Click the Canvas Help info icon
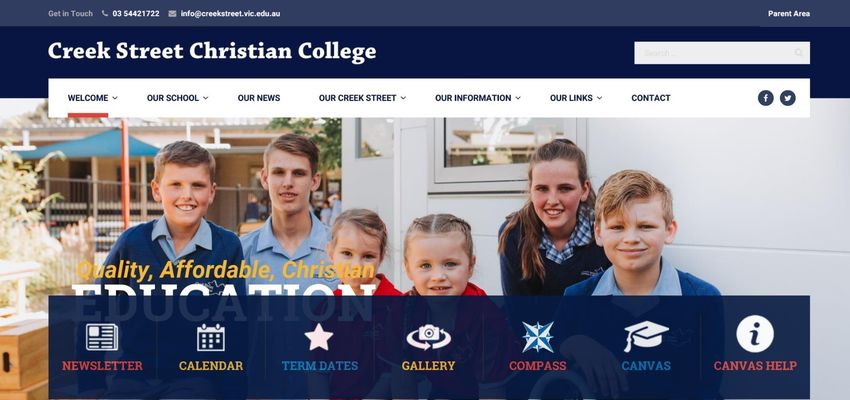The height and width of the screenshot is (400, 850). (x=755, y=334)
